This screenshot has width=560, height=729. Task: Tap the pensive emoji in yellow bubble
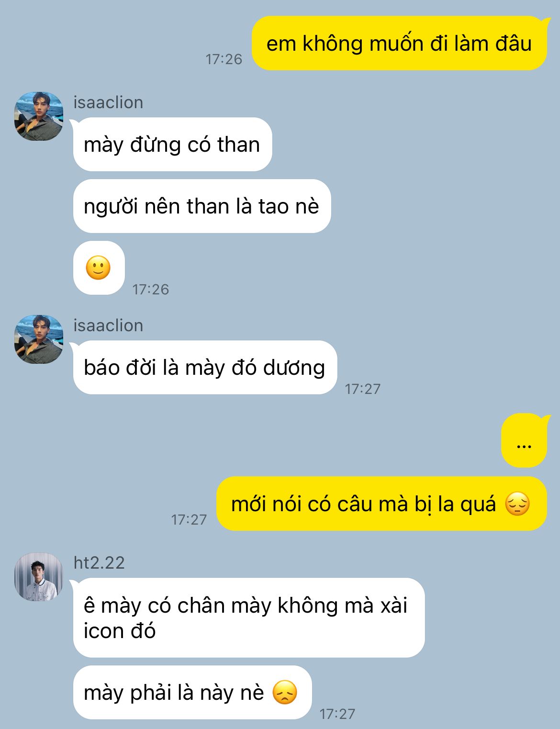tap(517, 504)
